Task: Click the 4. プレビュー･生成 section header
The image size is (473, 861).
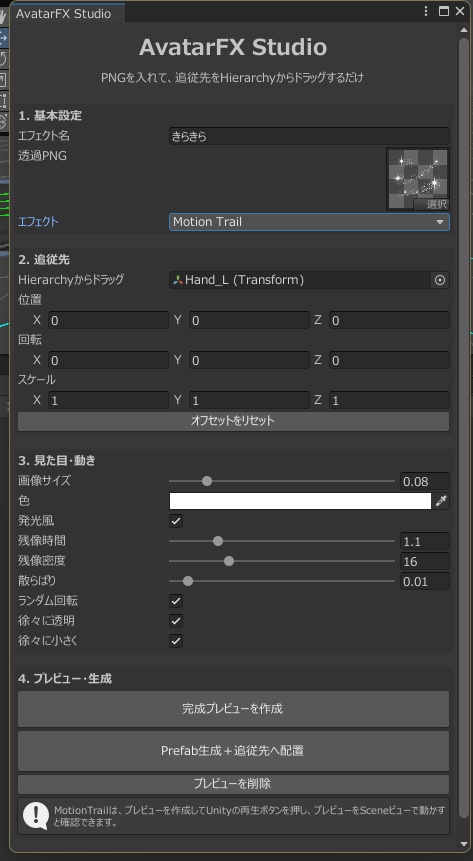Action: tap(65, 679)
